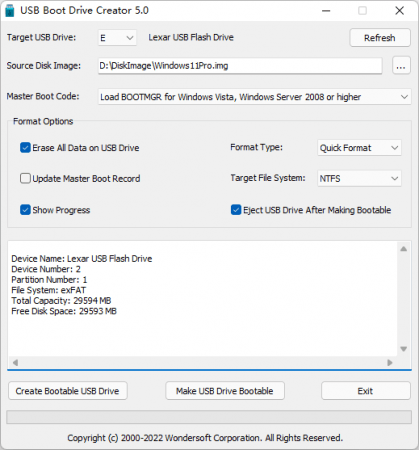Image resolution: width=419 pixels, height=450 pixels.
Task: Click the left arrow of the horizontal scrollbar
Action: [15, 362]
